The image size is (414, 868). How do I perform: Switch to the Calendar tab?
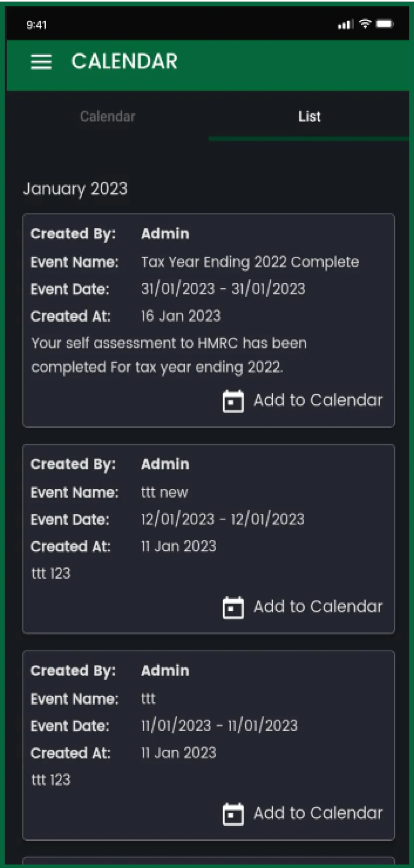[107, 116]
